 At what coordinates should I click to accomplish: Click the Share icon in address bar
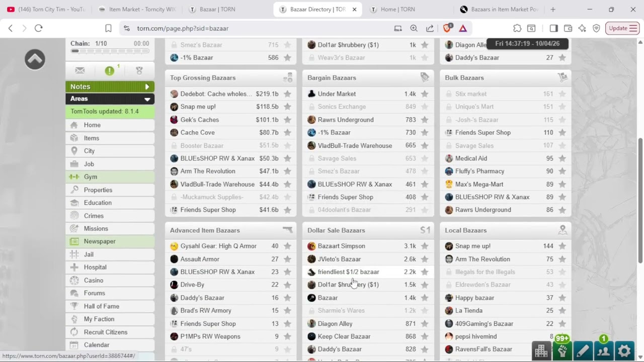point(430,28)
